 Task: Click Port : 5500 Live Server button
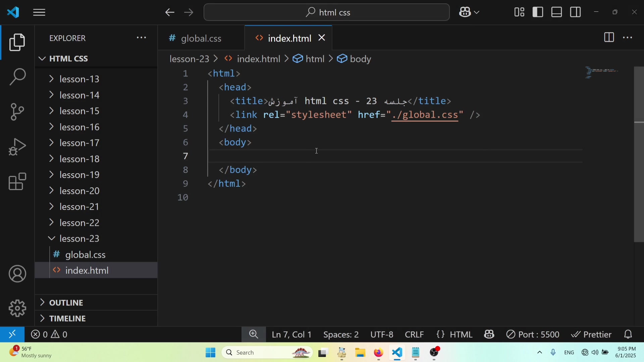pos(533,334)
